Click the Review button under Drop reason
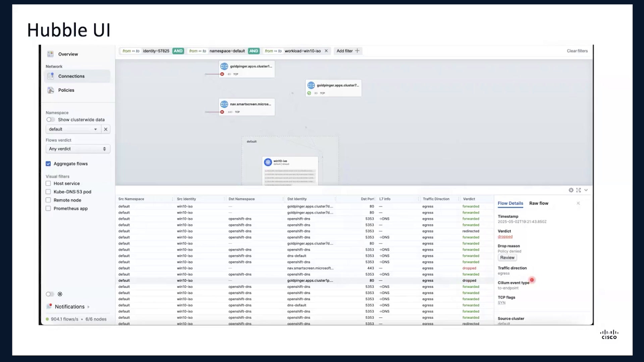The image size is (644, 362). [x=507, y=258]
